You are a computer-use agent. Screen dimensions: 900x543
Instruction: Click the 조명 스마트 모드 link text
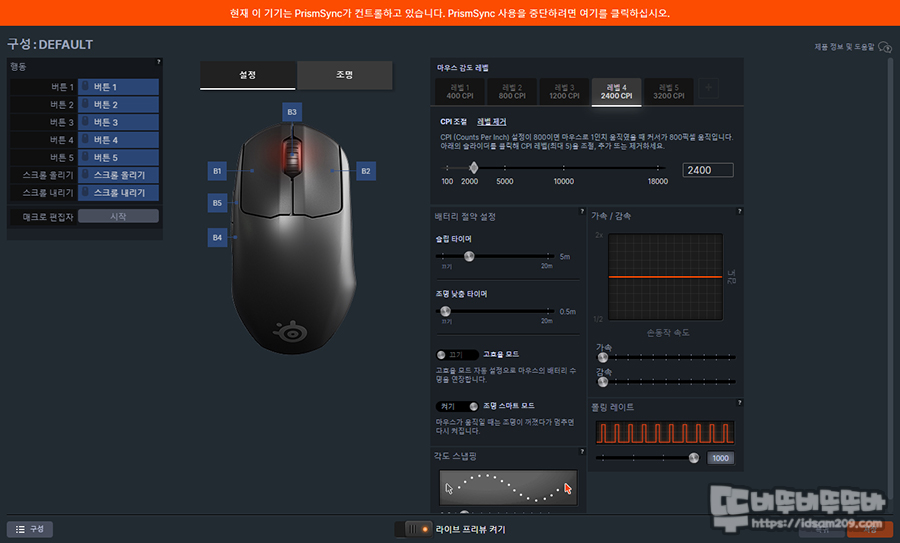pyautogui.click(x=509, y=406)
